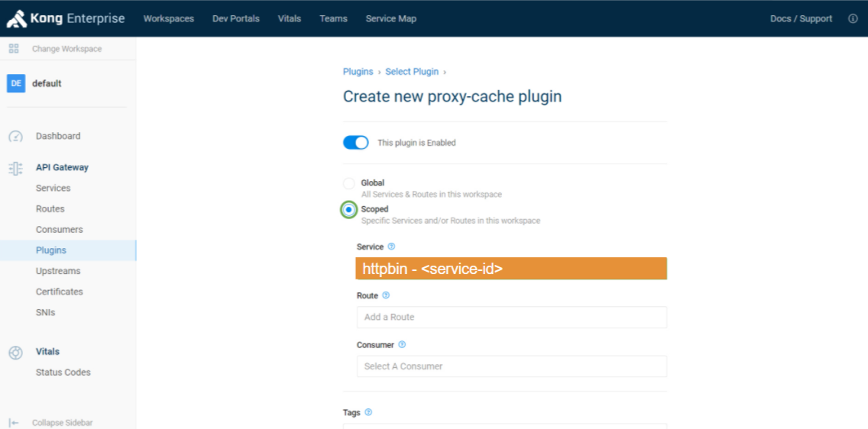Click Collapse Sidebar label
Screen dimensions: 868x429
point(63,423)
